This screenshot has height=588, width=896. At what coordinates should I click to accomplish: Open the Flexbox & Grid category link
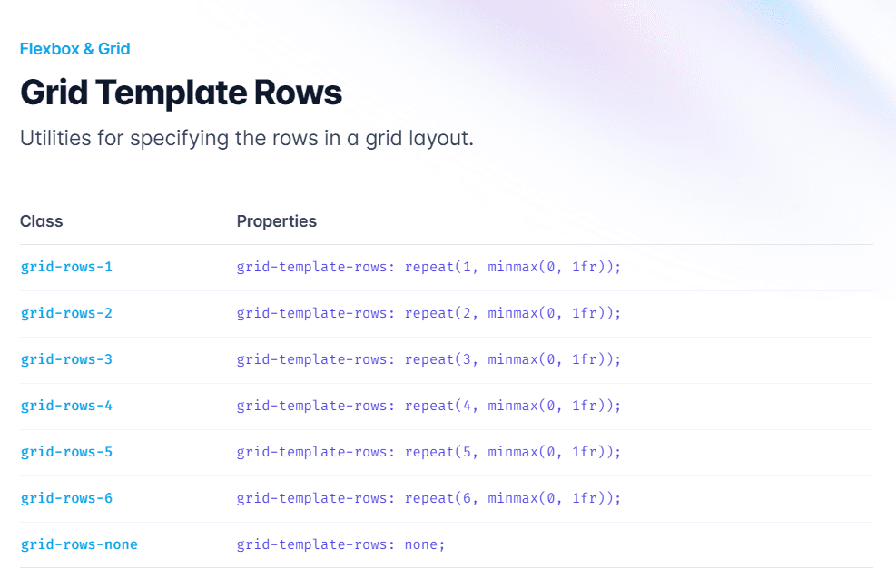pos(74,49)
